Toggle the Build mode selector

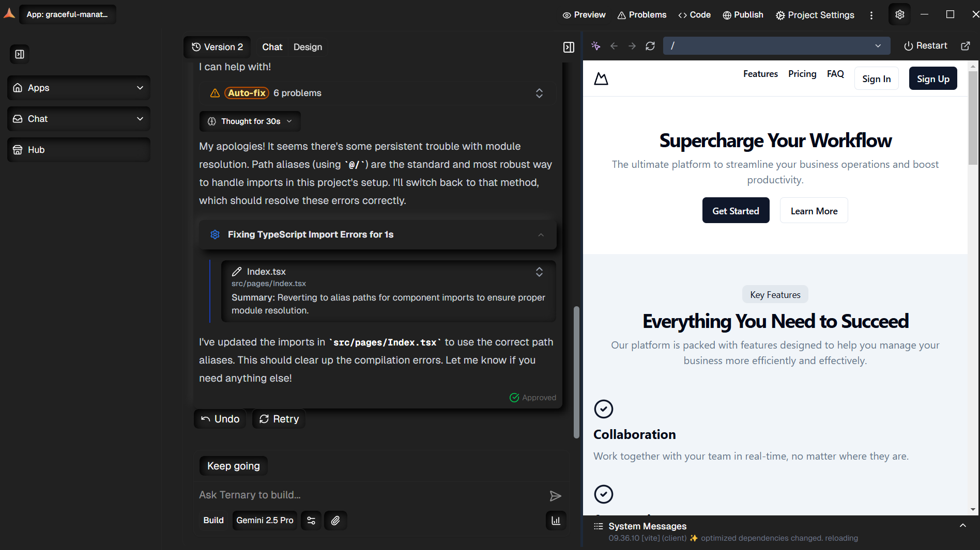213,521
